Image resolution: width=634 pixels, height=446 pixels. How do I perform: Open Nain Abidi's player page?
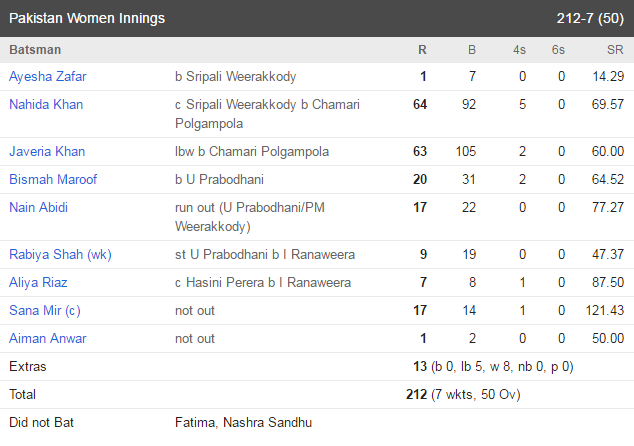click(38, 207)
